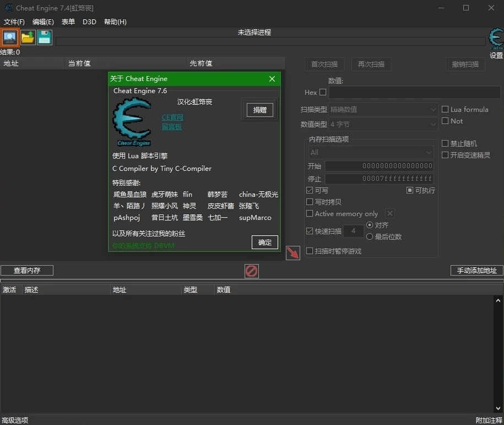Sort by 地址 column in results list

tap(32, 63)
